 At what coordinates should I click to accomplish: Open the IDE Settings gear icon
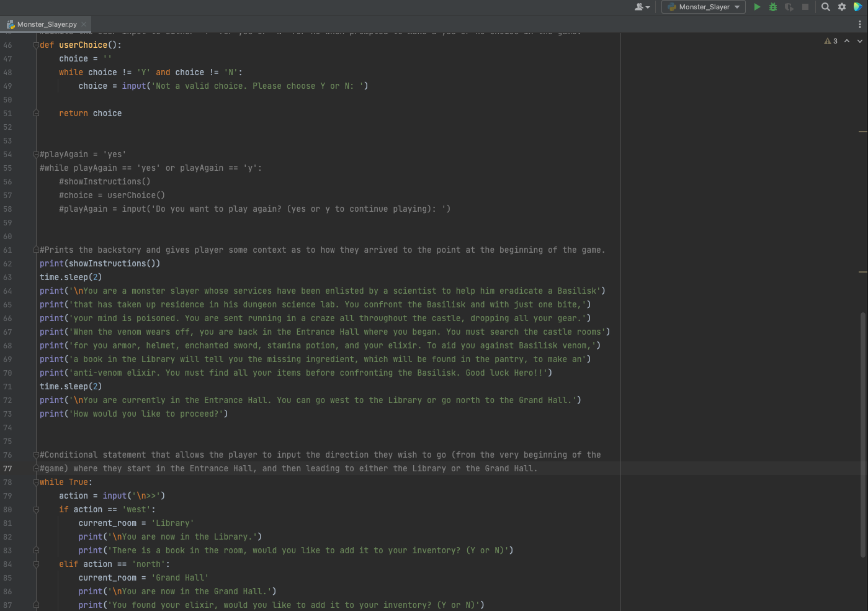tap(841, 7)
